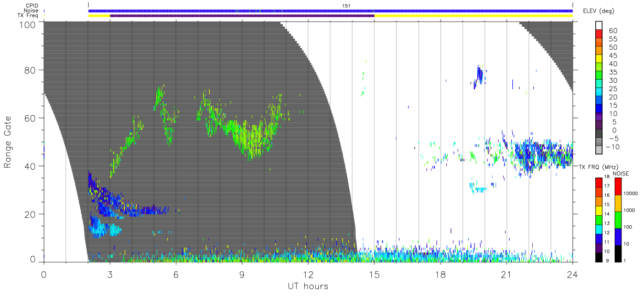
Task: Click ELEV colorbar label −5
Action: point(614,138)
